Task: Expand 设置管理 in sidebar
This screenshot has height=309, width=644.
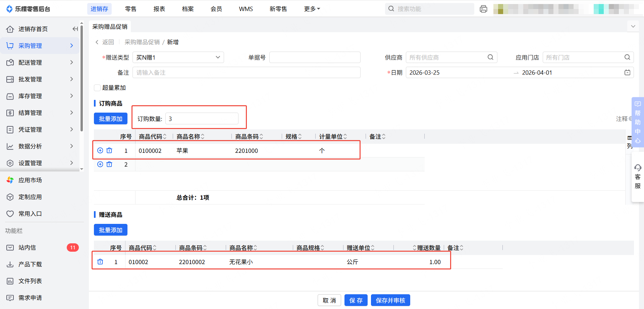Action: (x=40, y=163)
